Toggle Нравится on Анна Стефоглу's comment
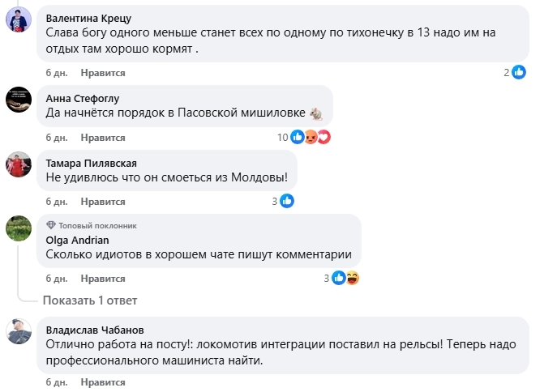The image size is (544, 392). tap(103, 137)
